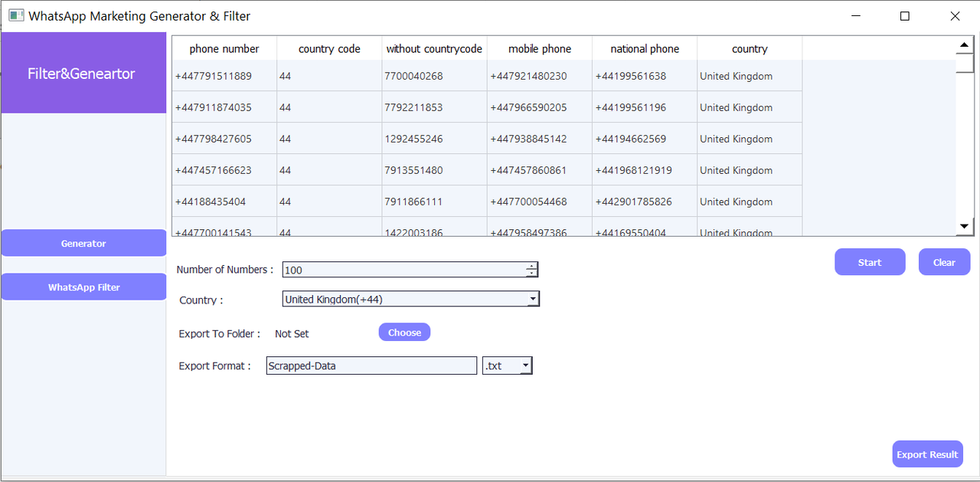Image resolution: width=980 pixels, height=482 pixels.
Task: Select cell +447700054468
Action: click(540, 202)
